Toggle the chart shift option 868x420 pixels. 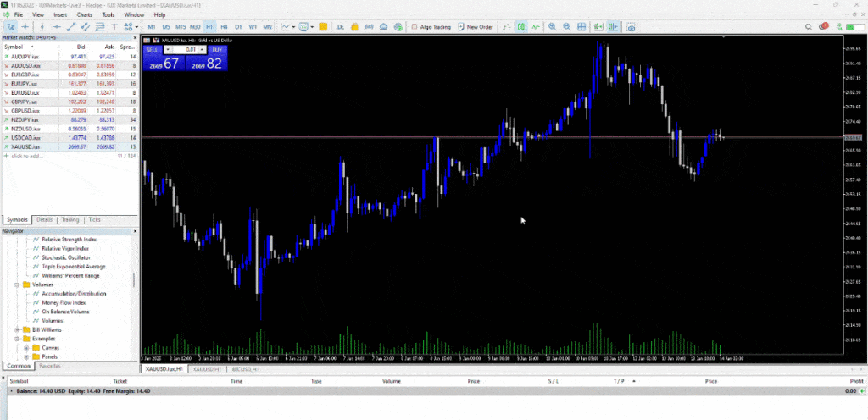click(x=613, y=27)
